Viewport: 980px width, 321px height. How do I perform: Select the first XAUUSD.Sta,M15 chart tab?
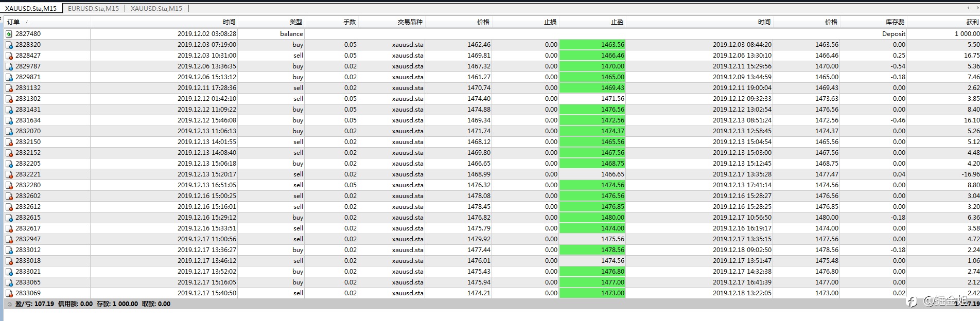pyautogui.click(x=31, y=8)
